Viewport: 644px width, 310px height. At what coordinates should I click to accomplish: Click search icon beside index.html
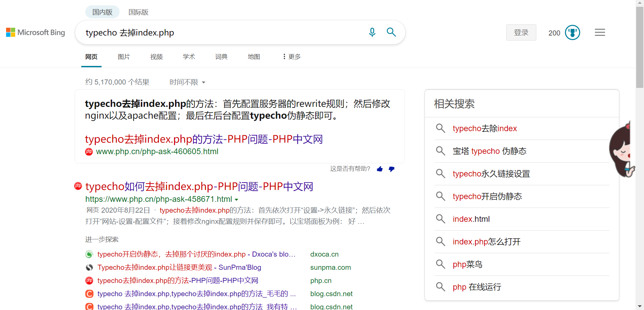(441, 219)
